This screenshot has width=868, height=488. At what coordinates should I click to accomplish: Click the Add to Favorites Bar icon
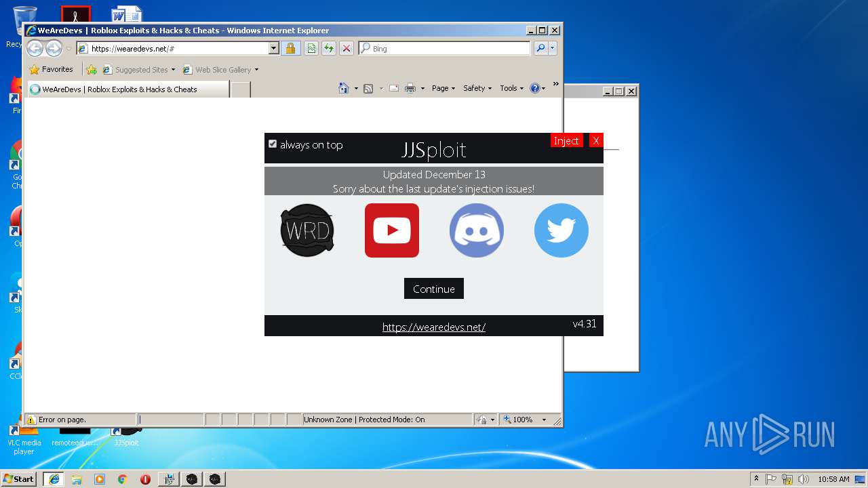click(x=92, y=70)
